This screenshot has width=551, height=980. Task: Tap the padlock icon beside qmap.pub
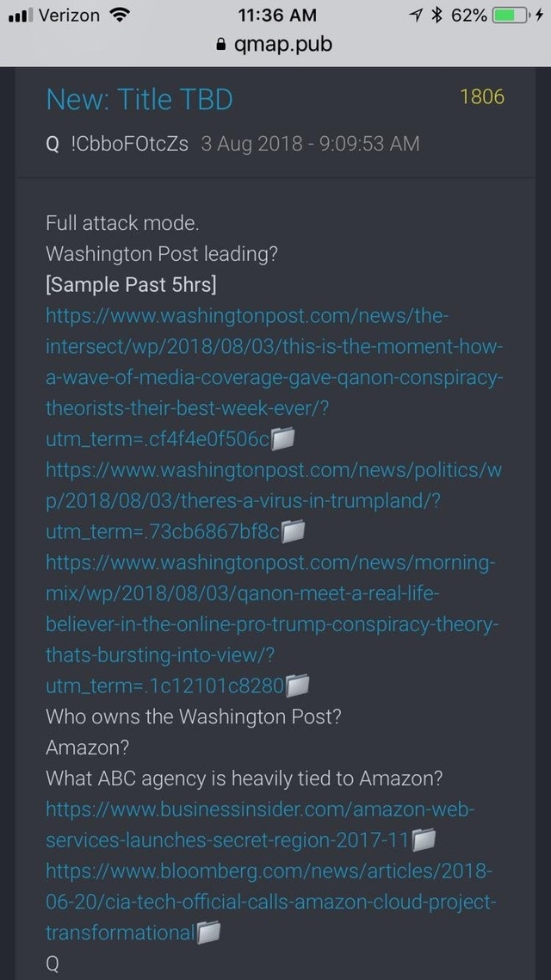click(220, 45)
